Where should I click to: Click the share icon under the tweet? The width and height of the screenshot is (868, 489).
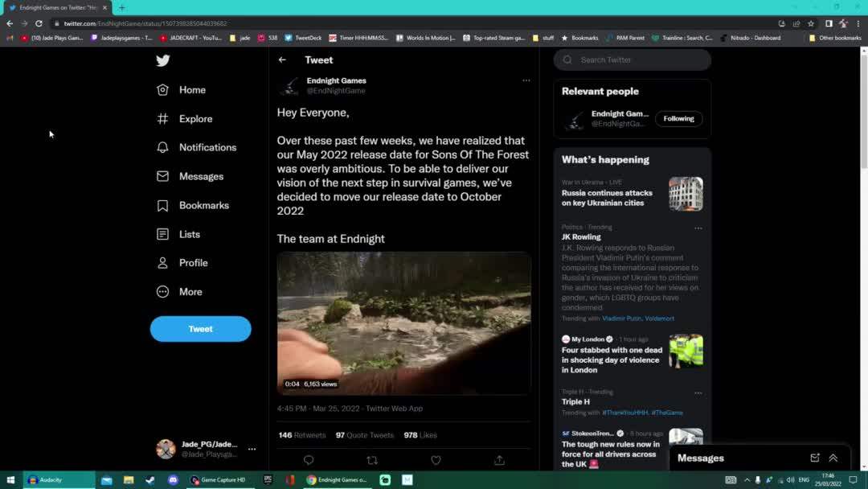pos(499,460)
